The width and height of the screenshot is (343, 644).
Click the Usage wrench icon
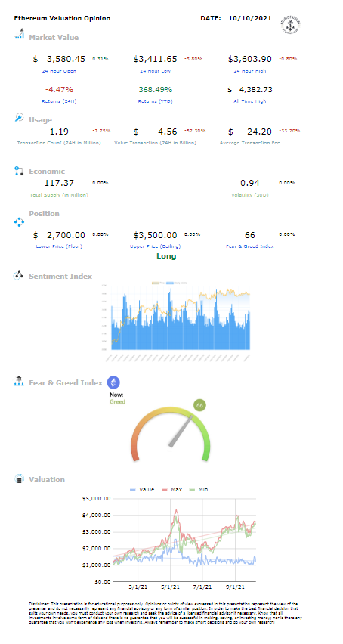[20, 118]
